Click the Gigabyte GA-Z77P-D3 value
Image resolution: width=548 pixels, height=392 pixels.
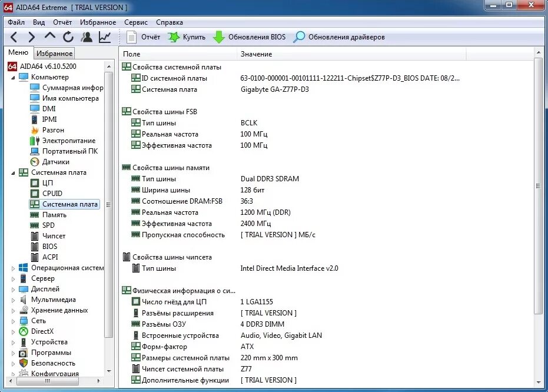[275, 89]
